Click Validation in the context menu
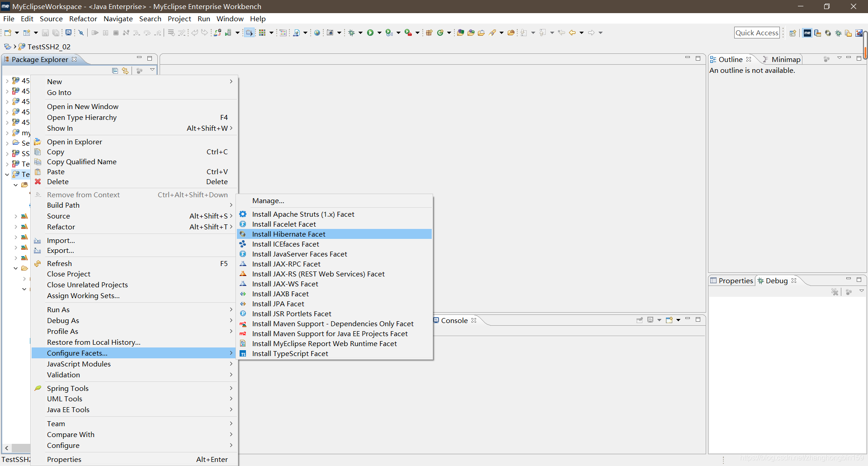This screenshot has height=466, width=868. point(134,375)
